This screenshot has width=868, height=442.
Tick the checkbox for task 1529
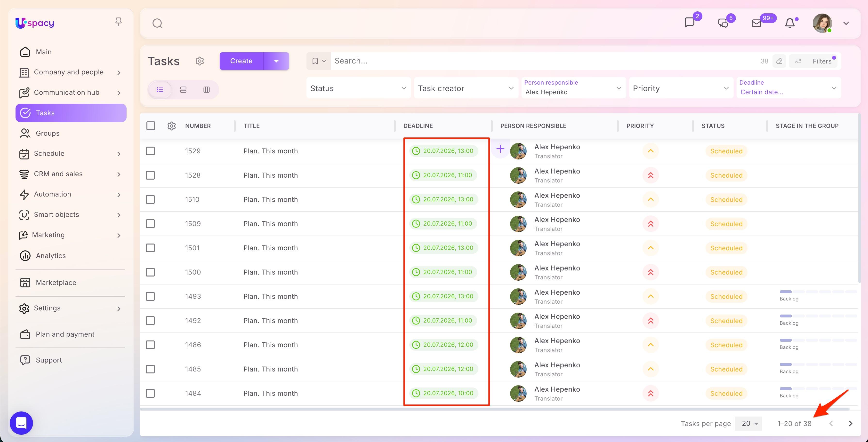click(x=150, y=151)
